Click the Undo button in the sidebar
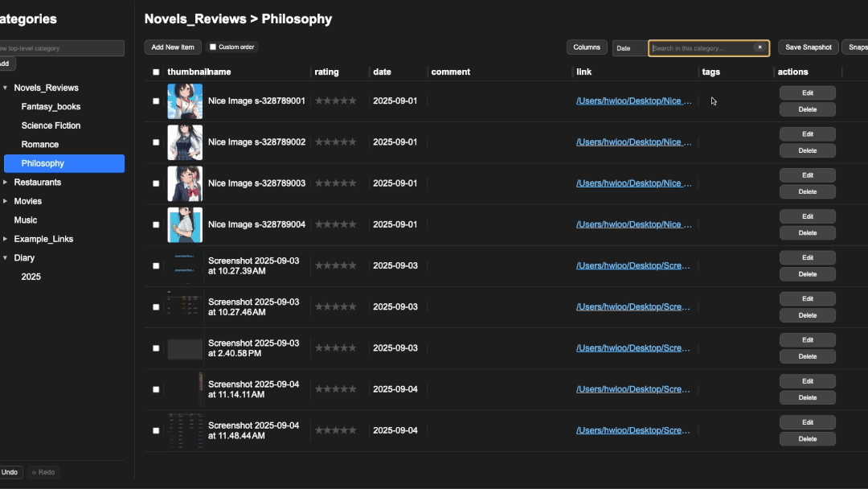This screenshot has height=489, width=868. click(9, 472)
